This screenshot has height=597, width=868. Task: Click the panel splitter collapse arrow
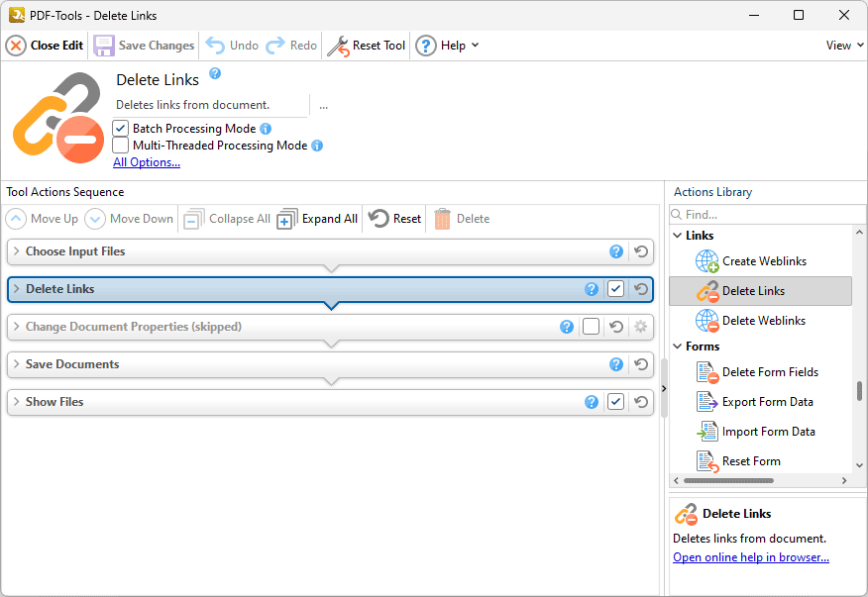point(664,389)
